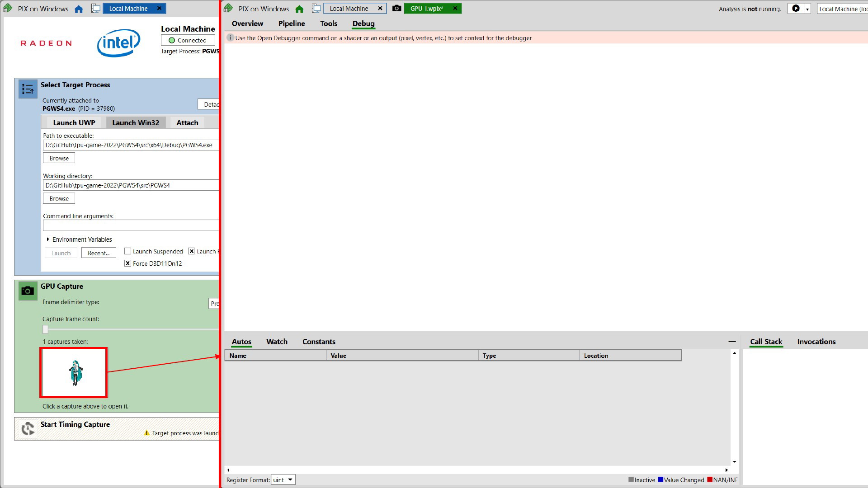
Task: Click Location column header in Autos table
Action: (x=630, y=356)
